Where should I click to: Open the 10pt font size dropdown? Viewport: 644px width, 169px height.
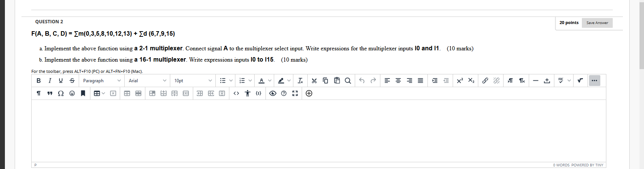point(193,80)
